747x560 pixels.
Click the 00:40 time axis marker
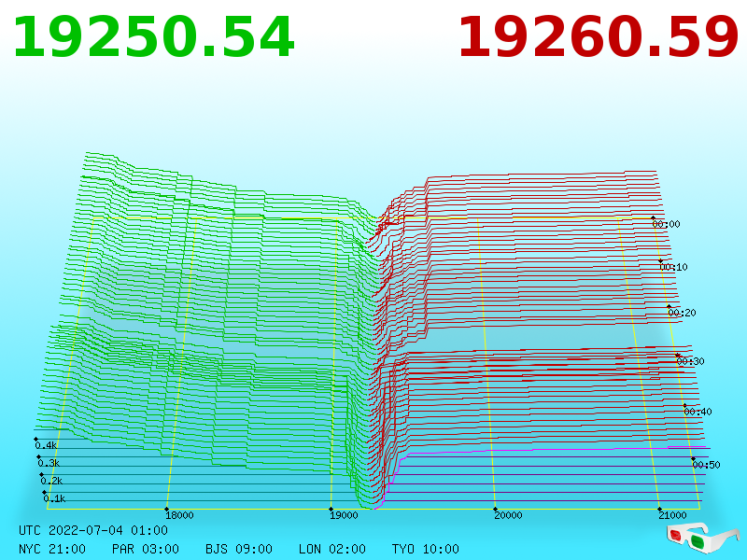698,412
